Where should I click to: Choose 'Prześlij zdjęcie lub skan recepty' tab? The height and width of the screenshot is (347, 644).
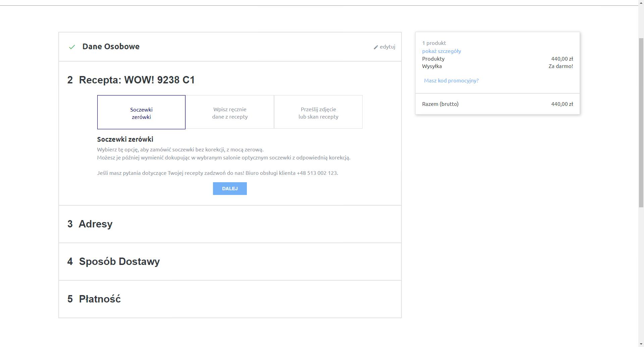coord(318,112)
